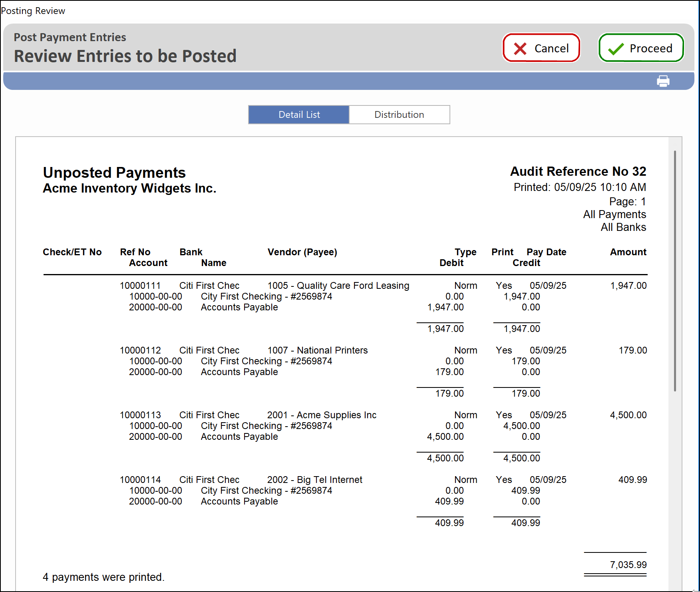Image resolution: width=700 pixels, height=592 pixels.
Task: Click the Review Entries to be Posted heading
Action: [125, 56]
